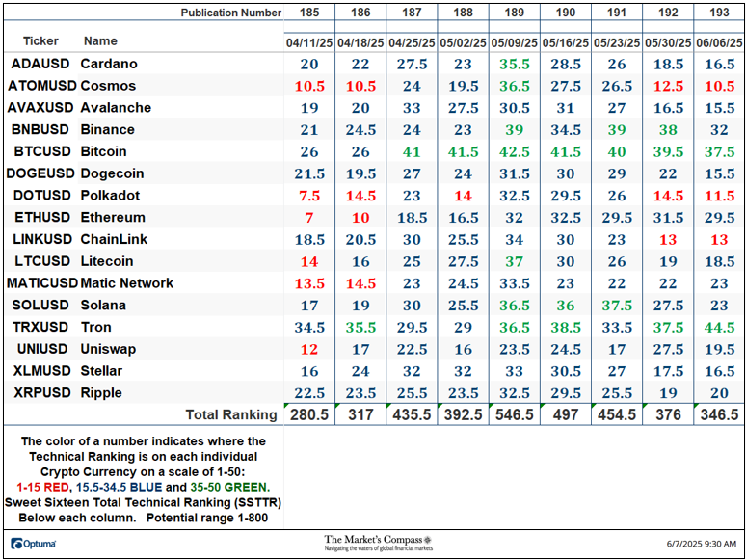Select the DOTUSD ticker
This screenshot has height=560, width=746.
tap(41, 195)
